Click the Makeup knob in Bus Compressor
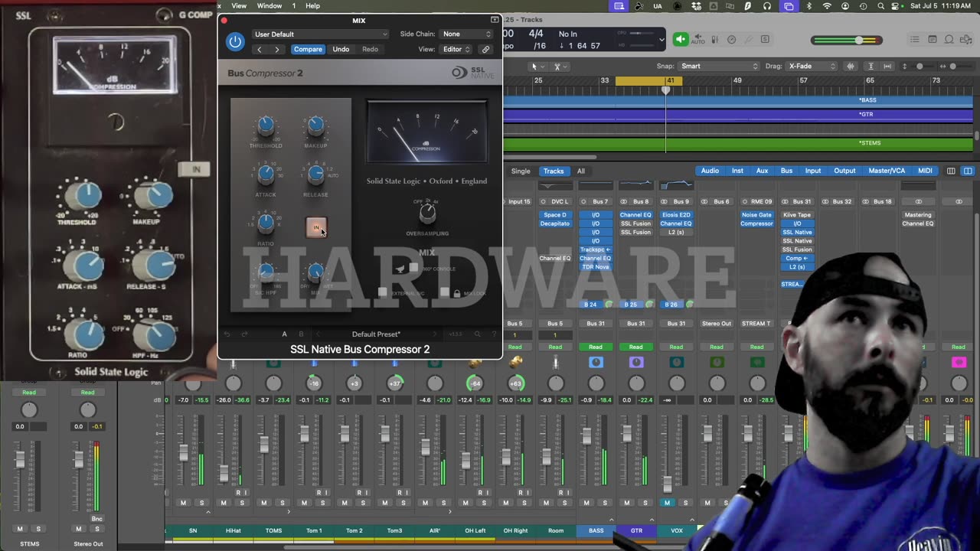Viewport: 980px width, 551px height. pyautogui.click(x=315, y=125)
